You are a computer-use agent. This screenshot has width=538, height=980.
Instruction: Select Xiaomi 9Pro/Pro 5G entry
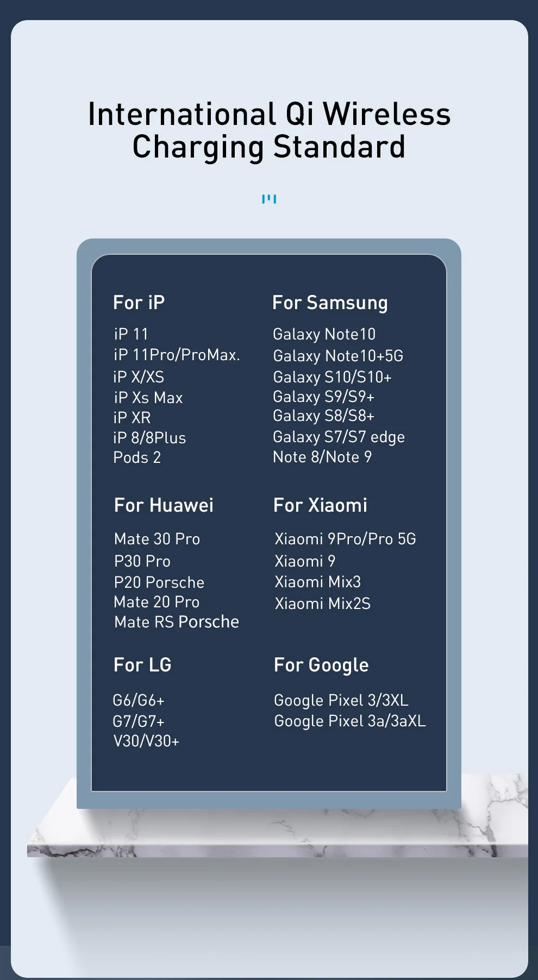(345, 539)
